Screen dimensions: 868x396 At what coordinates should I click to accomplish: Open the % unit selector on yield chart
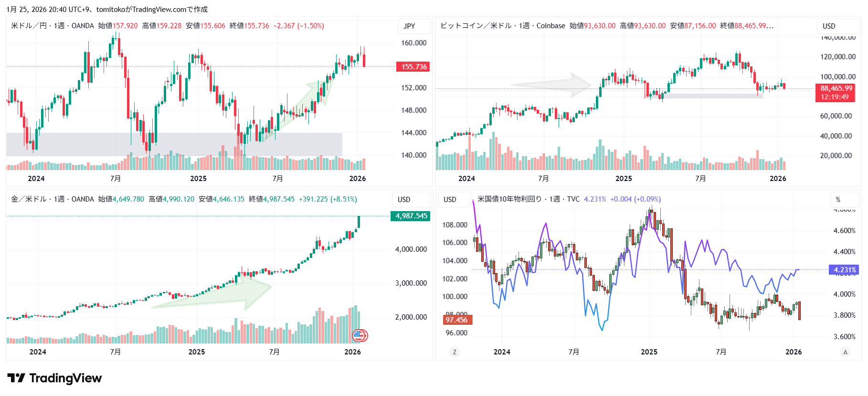(x=838, y=200)
